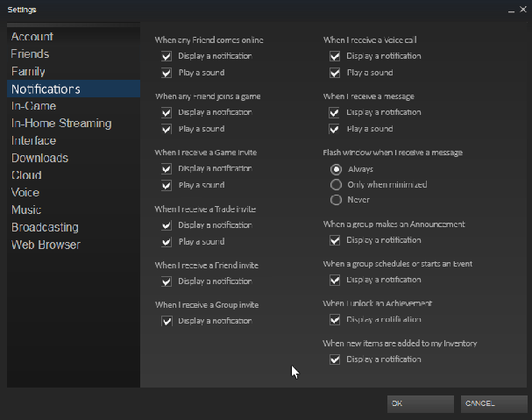Switch to the Friends settings section
This screenshot has height=420, width=532.
(x=31, y=54)
